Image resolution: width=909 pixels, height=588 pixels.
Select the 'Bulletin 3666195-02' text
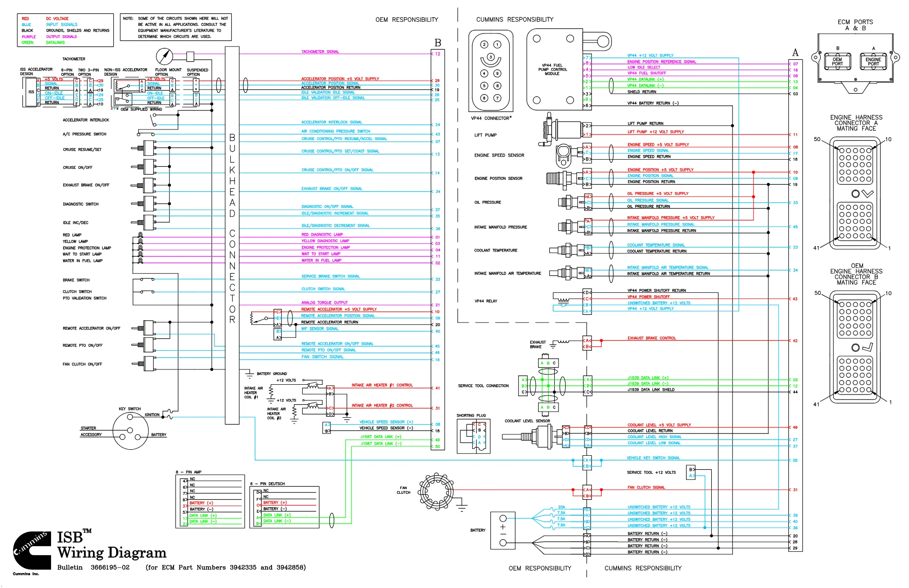coord(93,567)
